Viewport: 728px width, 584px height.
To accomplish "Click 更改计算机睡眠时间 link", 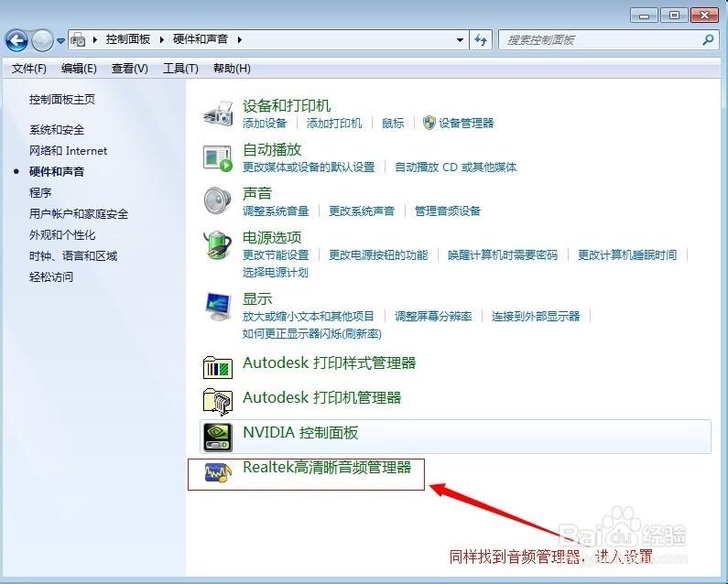I will pyautogui.click(x=627, y=254).
